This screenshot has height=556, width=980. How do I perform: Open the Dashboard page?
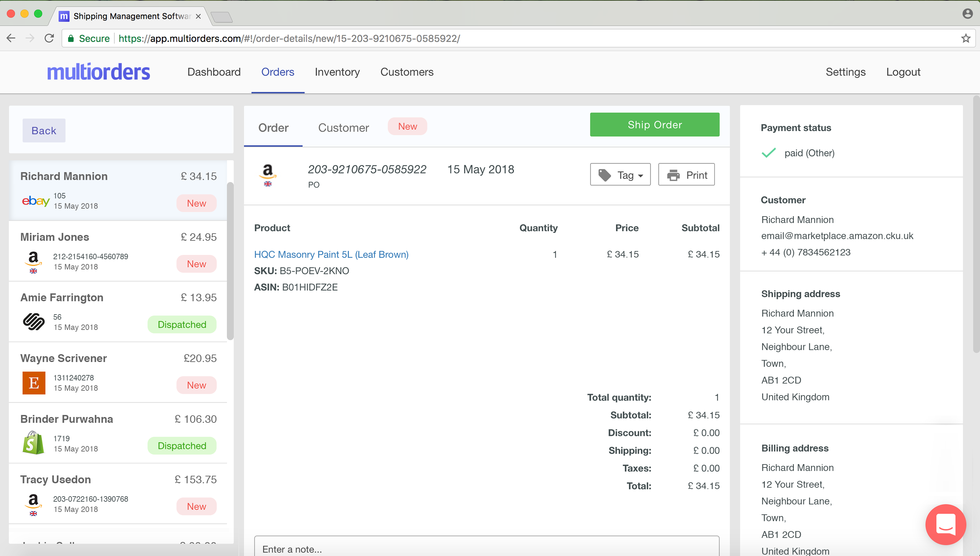[214, 72]
